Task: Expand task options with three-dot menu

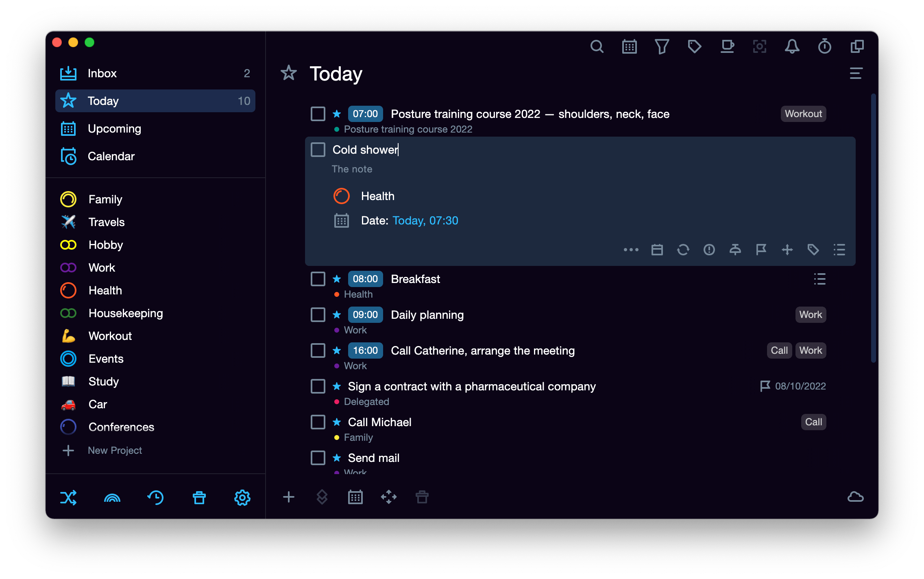Action: (x=631, y=250)
